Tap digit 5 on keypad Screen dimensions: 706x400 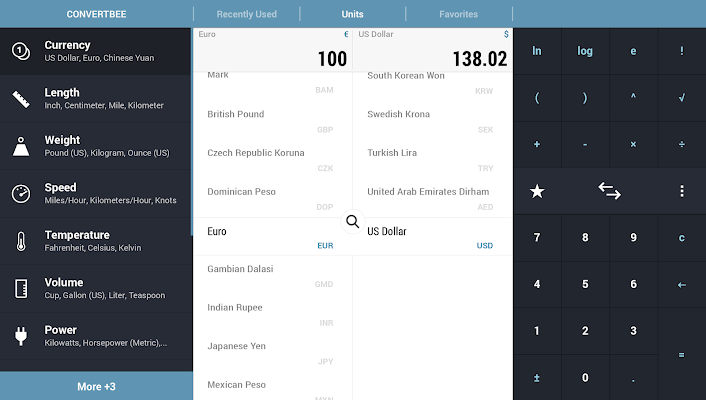click(x=585, y=285)
